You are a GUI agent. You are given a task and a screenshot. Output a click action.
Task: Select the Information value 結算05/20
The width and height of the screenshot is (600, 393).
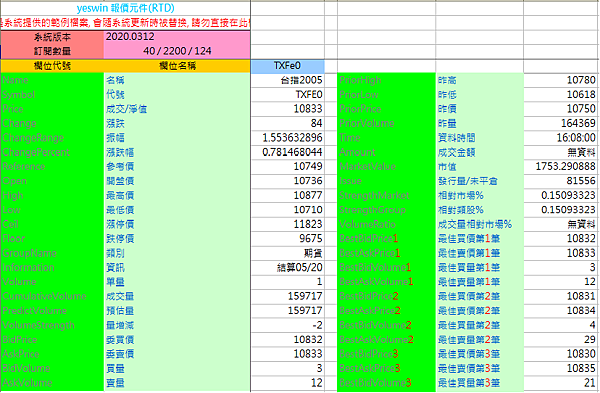click(288, 267)
